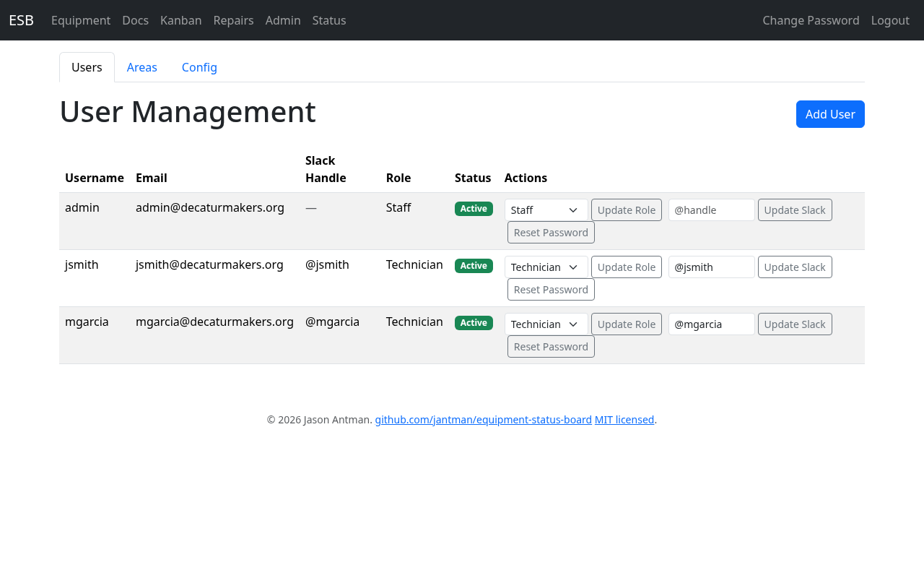Click the Active badge in mgarcia row
The image size is (924, 578).
coord(474,323)
